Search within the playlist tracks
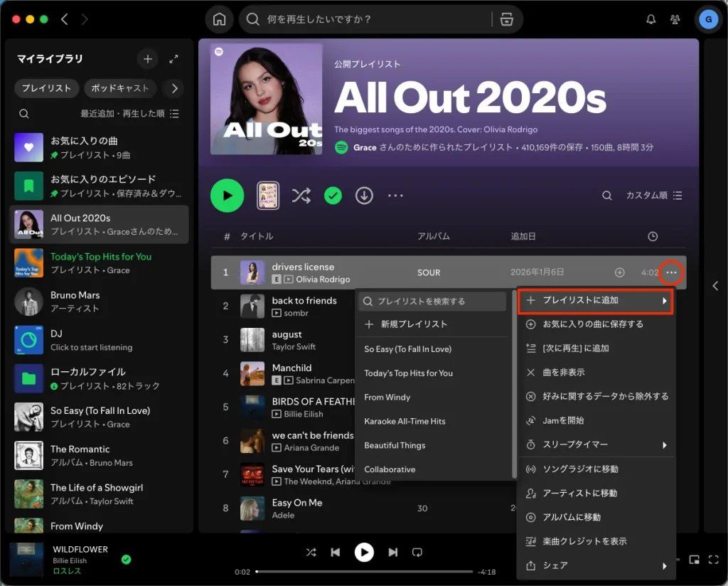Image resolution: width=728 pixels, height=586 pixels. [607, 196]
